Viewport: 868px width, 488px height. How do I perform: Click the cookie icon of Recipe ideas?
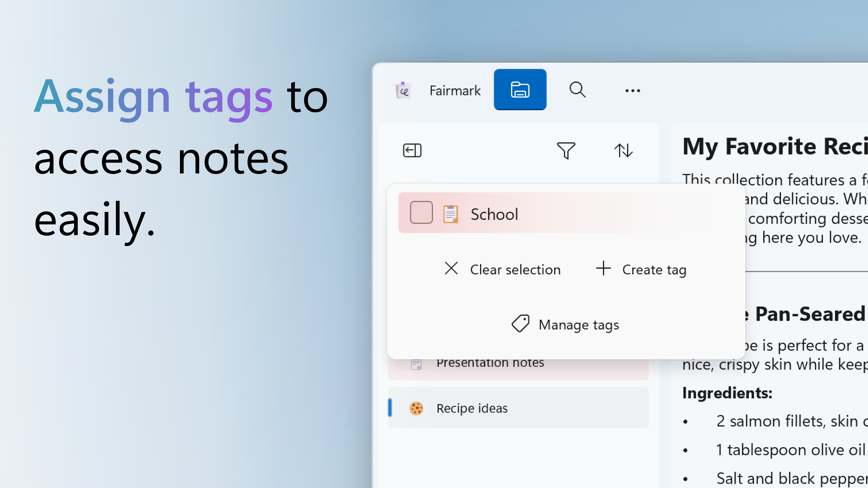pyautogui.click(x=416, y=408)
